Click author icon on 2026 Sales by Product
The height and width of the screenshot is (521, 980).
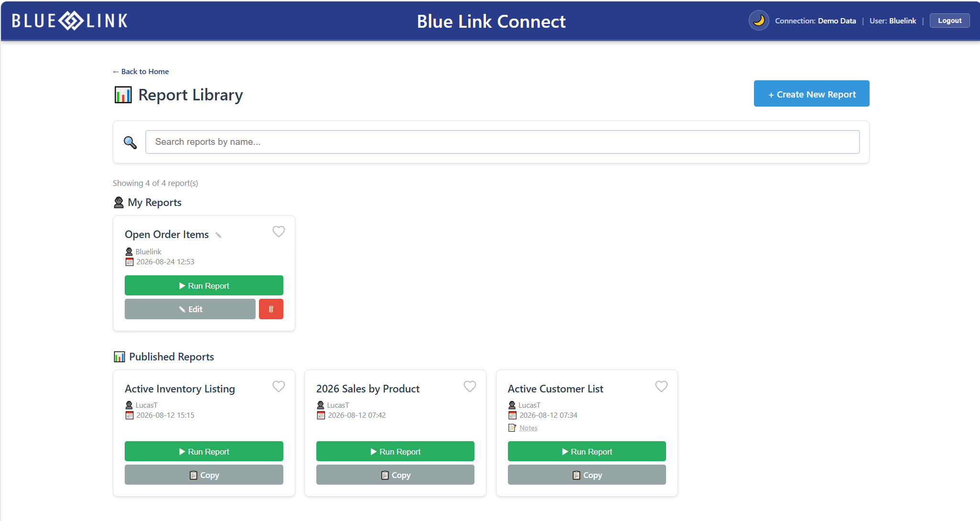click(321, 405)
